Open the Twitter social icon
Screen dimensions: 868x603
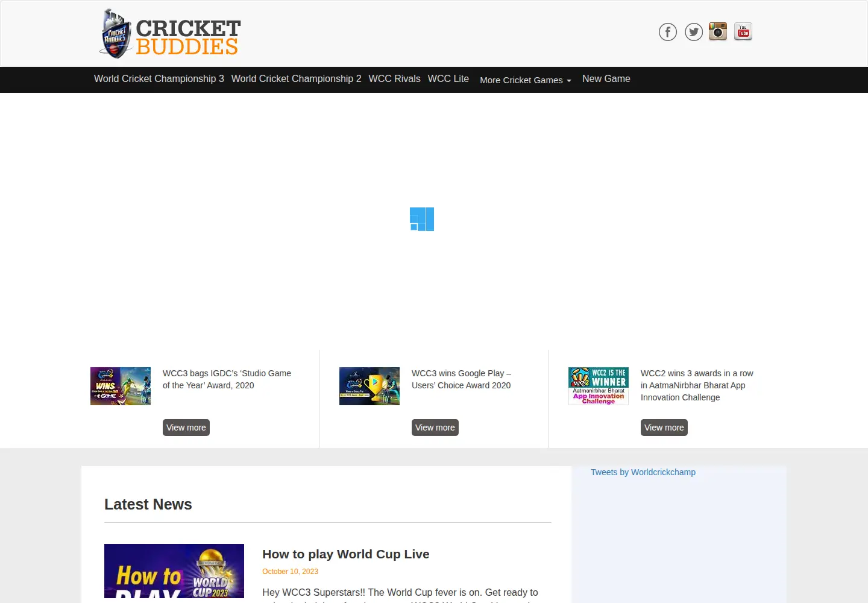tap(694, 32)
